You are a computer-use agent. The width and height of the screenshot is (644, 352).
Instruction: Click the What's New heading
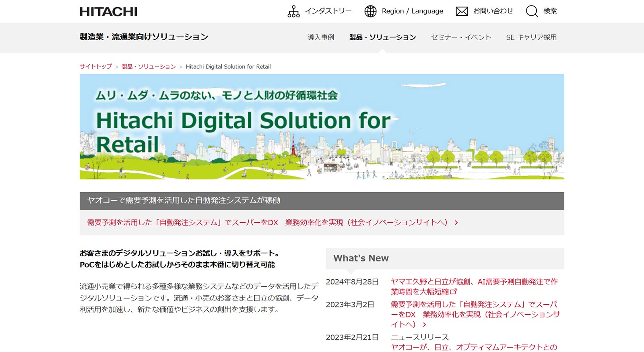tap(361, 258)
